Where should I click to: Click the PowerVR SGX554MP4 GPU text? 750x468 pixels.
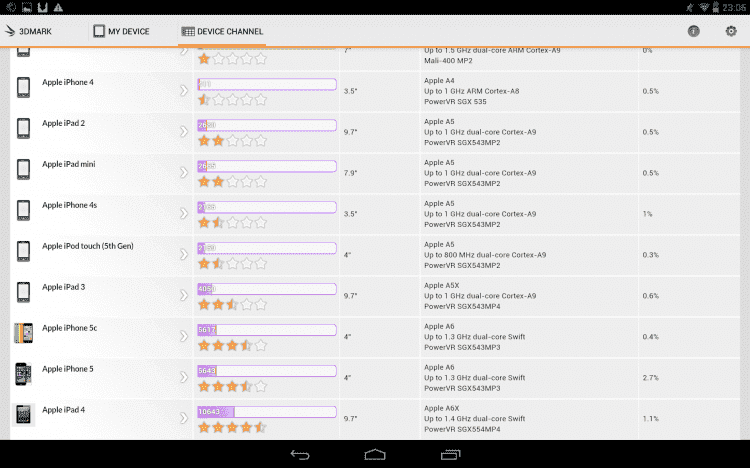click(462, 429)
